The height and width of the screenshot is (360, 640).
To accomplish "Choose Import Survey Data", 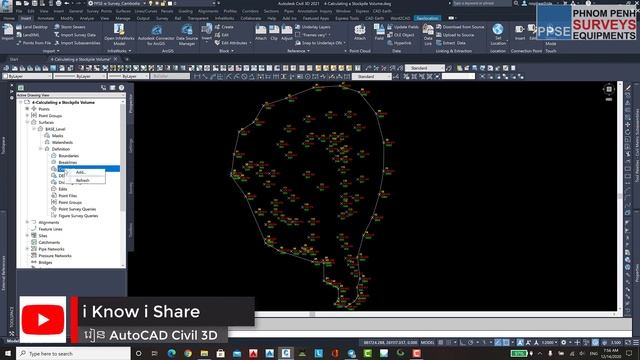I will [75, 35].
